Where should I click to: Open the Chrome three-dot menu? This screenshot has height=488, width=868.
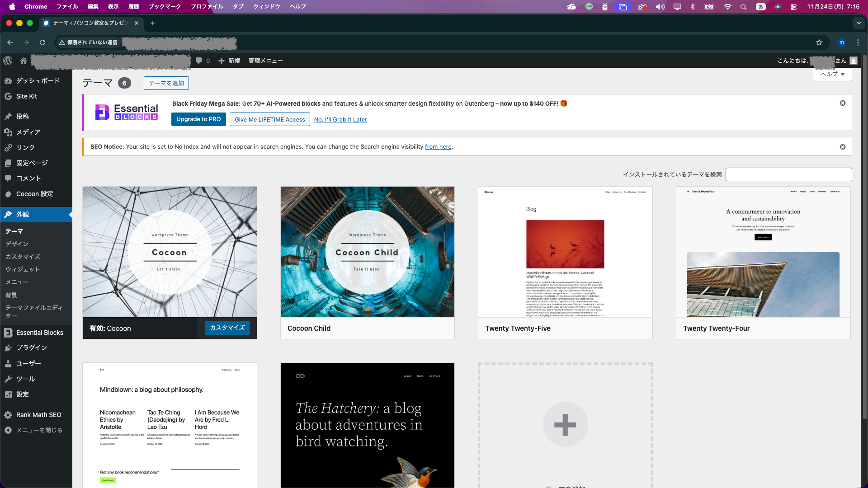858,42
